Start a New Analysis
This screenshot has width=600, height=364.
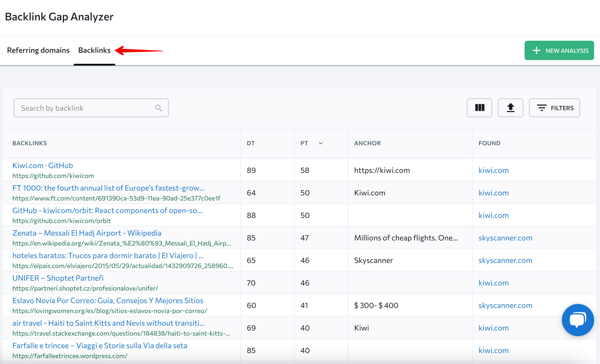point(559,50)
